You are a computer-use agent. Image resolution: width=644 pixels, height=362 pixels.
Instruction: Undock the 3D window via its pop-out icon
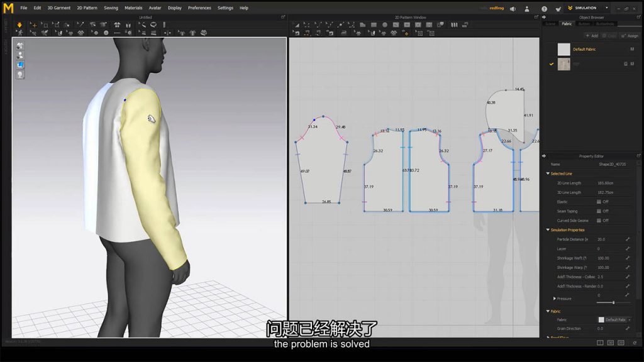pyautogui.click(x=283, y=17)
